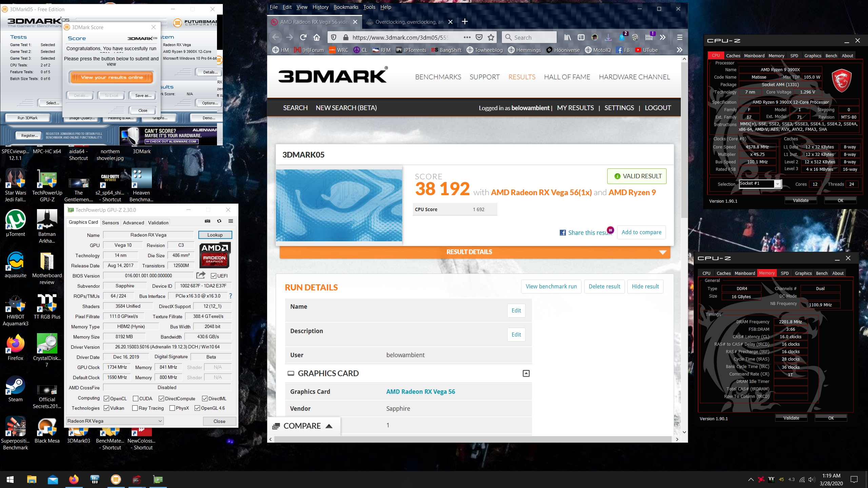Click Validate in the top CPU-Z window
Viewport: 868px width, 488px height.
[x=801, y=200]
